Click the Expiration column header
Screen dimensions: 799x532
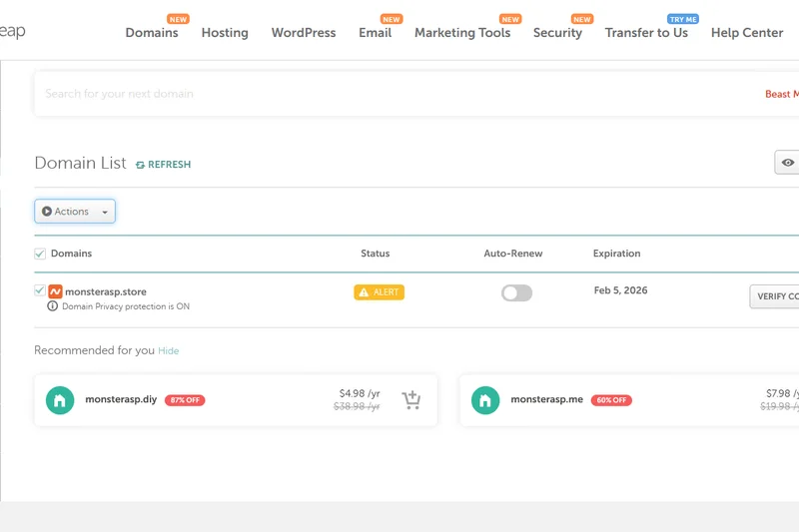[616, 254]
